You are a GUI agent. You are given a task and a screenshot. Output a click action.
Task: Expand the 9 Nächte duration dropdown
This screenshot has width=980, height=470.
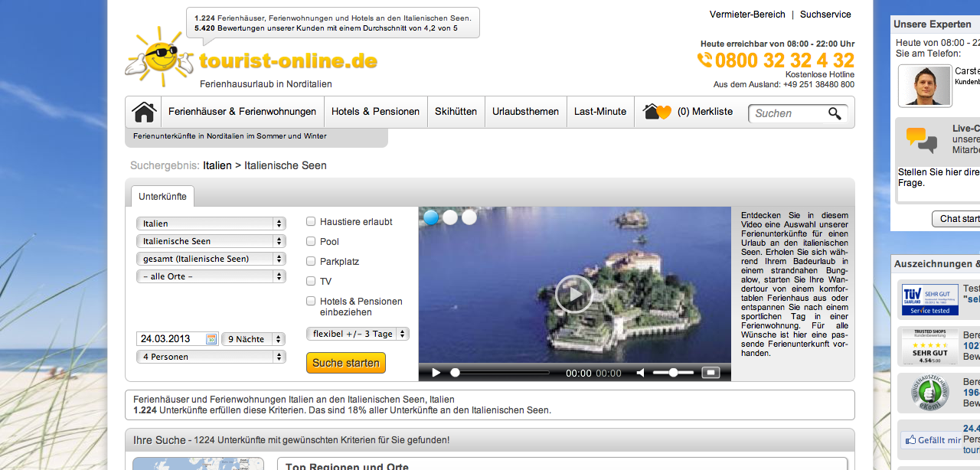click(253, 339)
